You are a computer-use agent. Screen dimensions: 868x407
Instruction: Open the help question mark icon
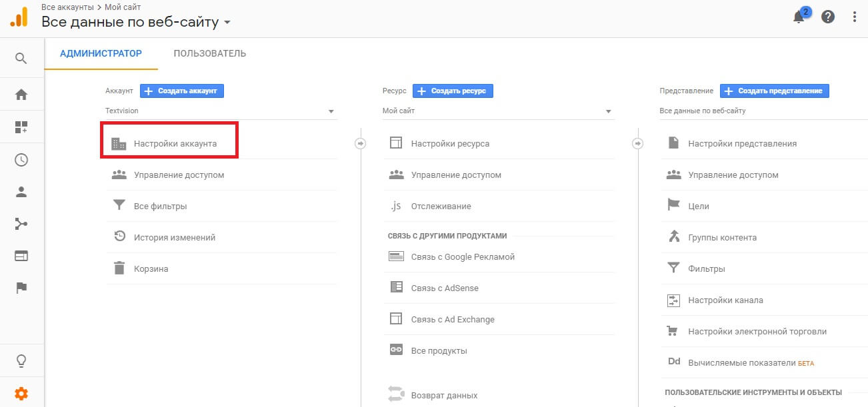(828, 17)
